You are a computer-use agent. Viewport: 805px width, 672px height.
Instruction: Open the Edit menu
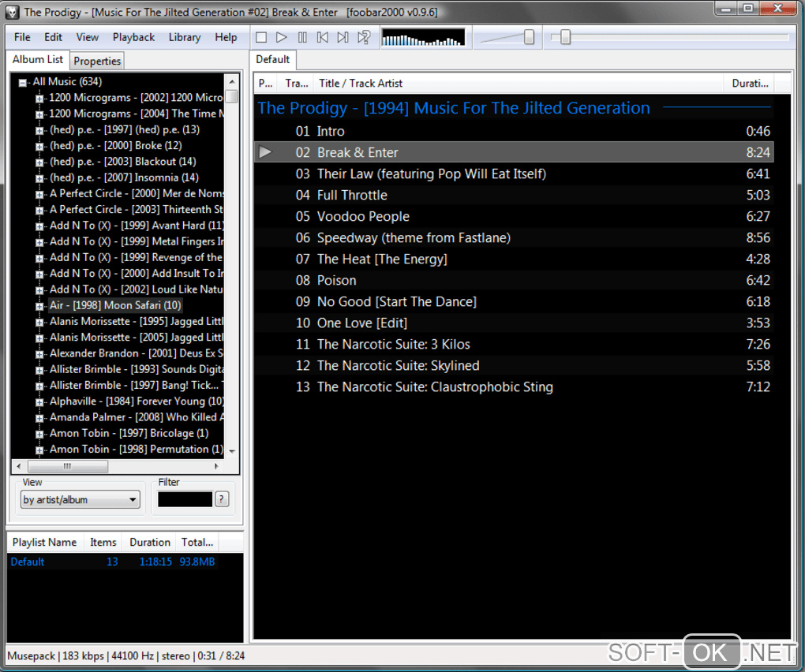(x=53, y=37)
